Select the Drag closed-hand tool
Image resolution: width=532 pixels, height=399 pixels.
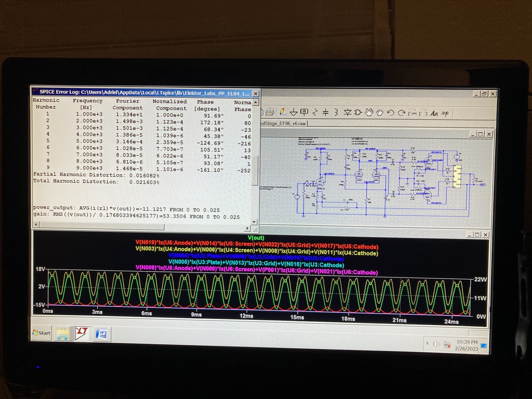(x=380, y=113)
